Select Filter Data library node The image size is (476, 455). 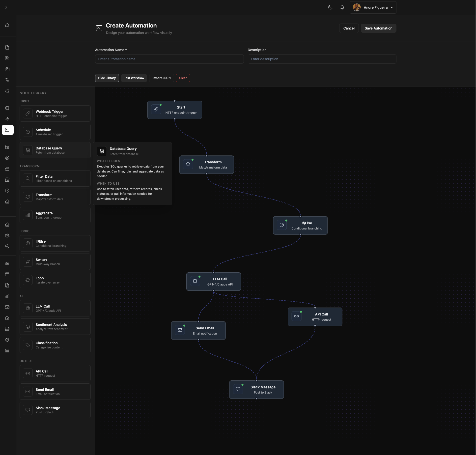coord(55,178)
